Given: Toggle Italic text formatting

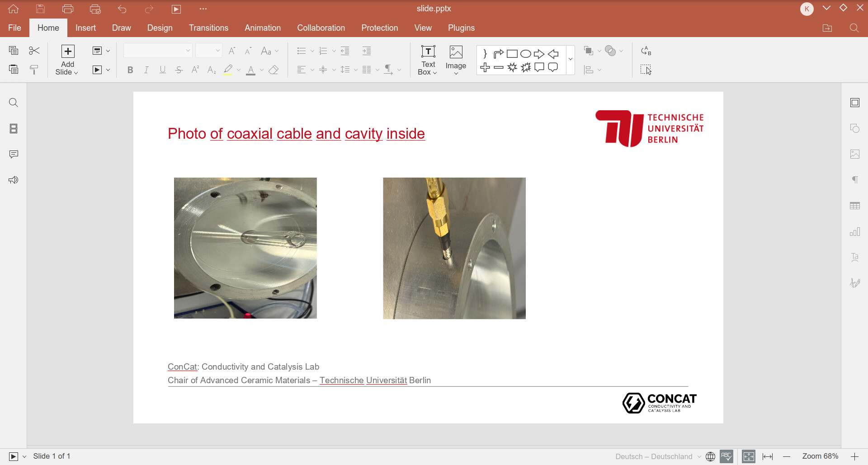Looking at the screenshot, I should click(146, 70).
